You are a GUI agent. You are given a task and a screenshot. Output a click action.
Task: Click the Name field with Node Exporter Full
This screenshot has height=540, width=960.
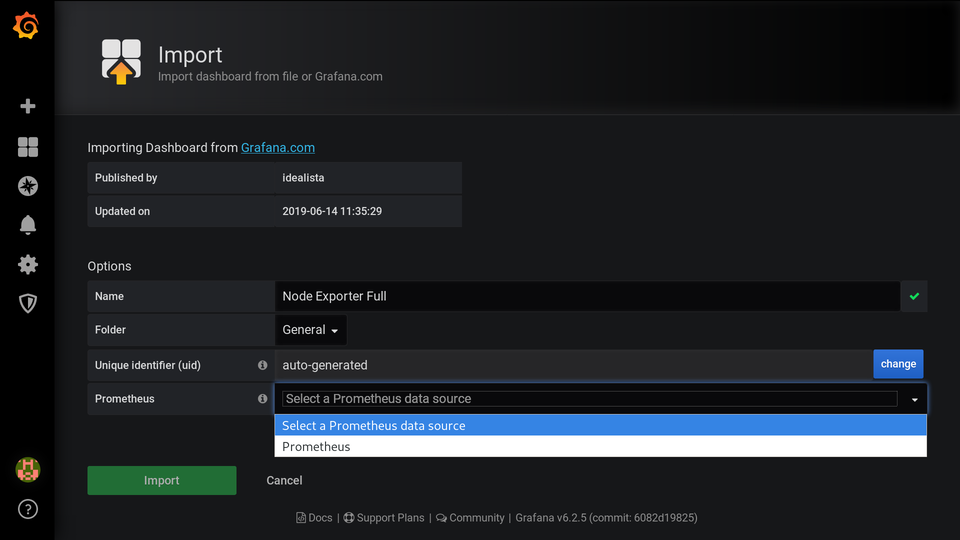click(587, 296)
